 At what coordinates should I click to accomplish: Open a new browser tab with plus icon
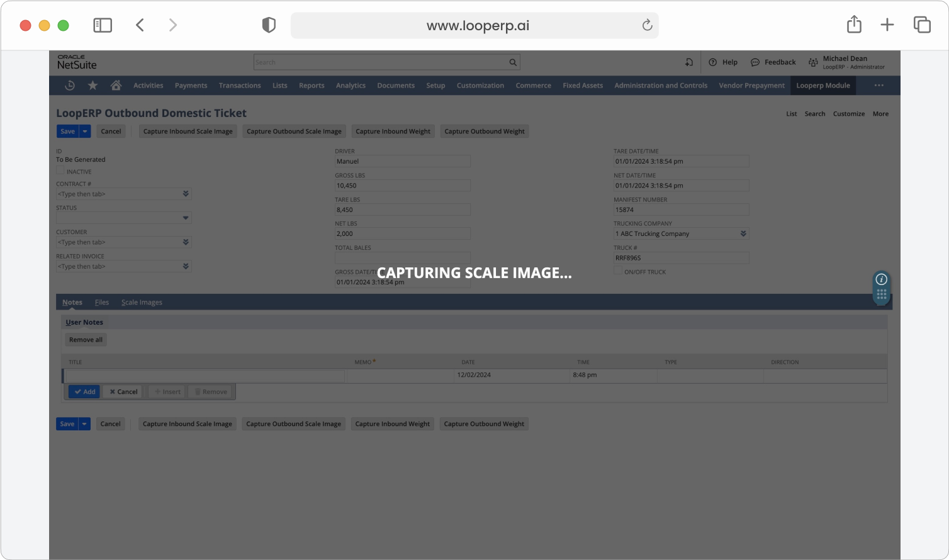point(887,25)
